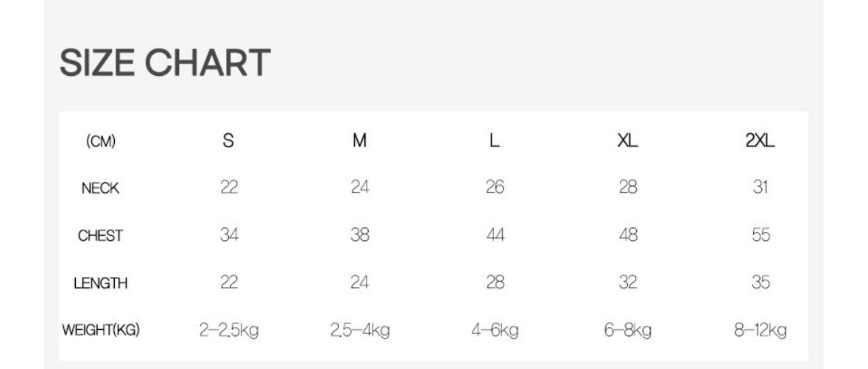Click the WEIGHT(KG) row label
868x369 pixels.
tap(100, 331)
